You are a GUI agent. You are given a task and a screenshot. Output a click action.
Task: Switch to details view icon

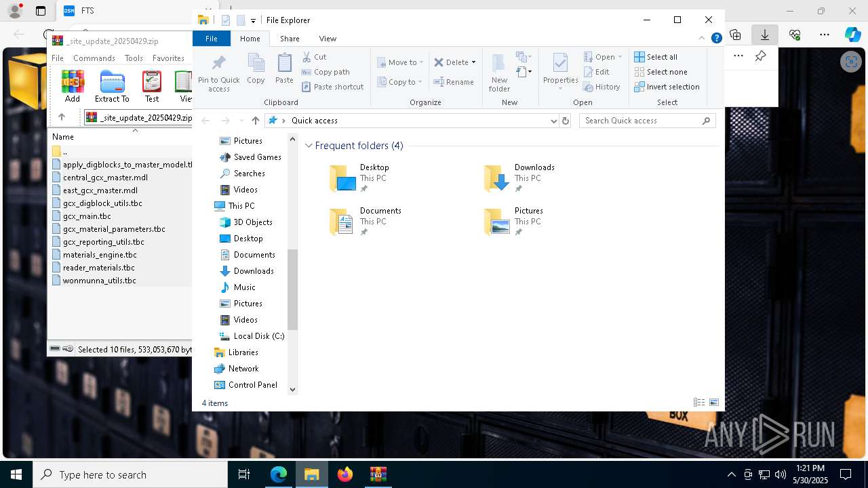click(699, 403)
